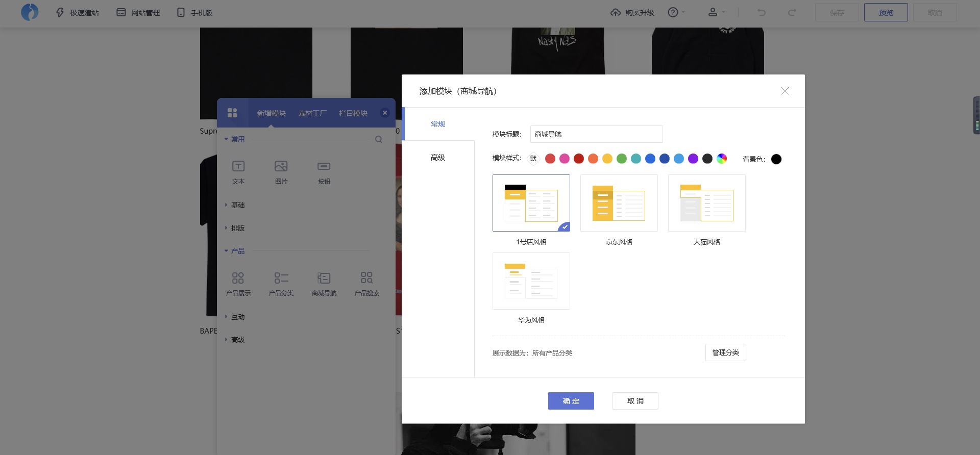Screen dimensions: 980x455
Task: Expand the 互动 module category
Action: (238, 317)
